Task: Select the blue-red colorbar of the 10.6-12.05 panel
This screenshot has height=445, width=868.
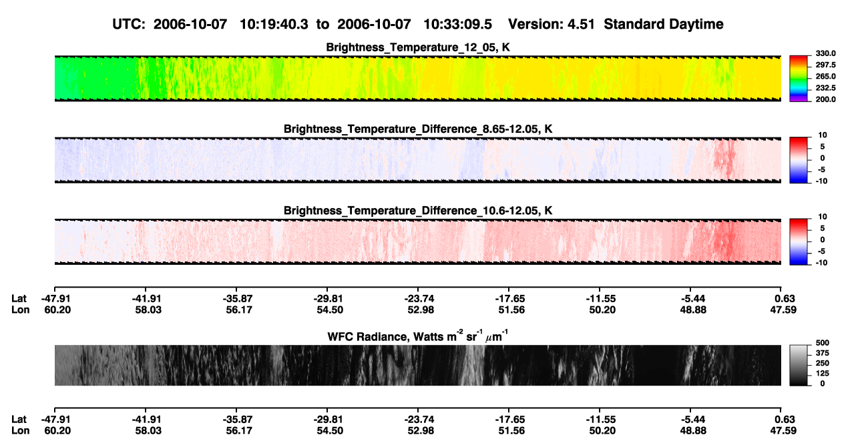Action: pyautogui.click(x=799, y=241)
